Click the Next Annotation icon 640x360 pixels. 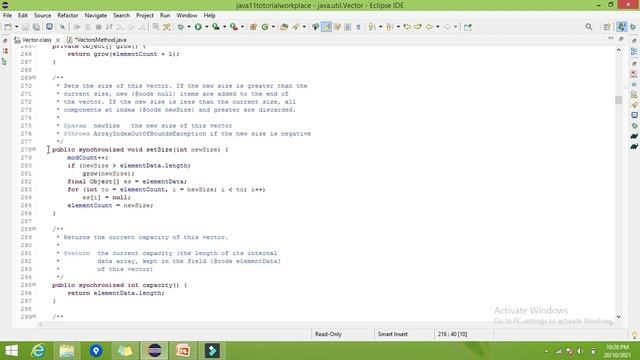(371, 27)
